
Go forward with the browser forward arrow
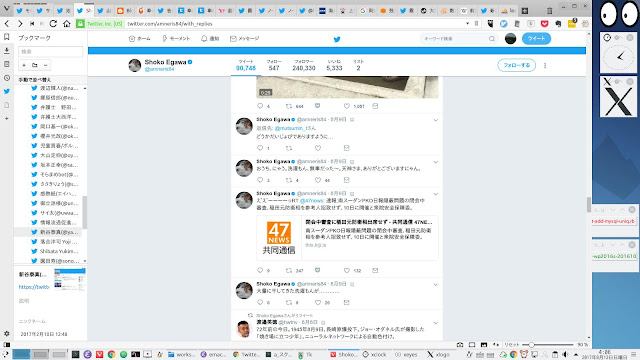click(20, 24)
